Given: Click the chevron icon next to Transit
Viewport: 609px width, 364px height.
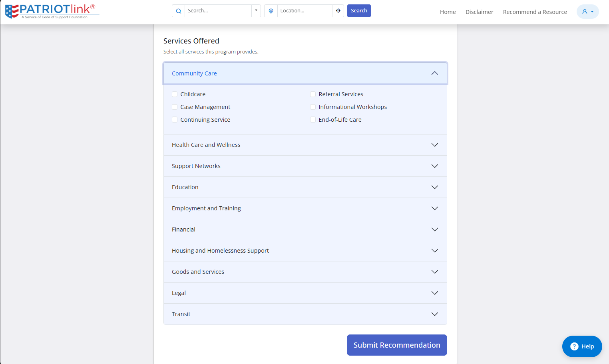Looking at the screenshot, I should pos(435,314).
